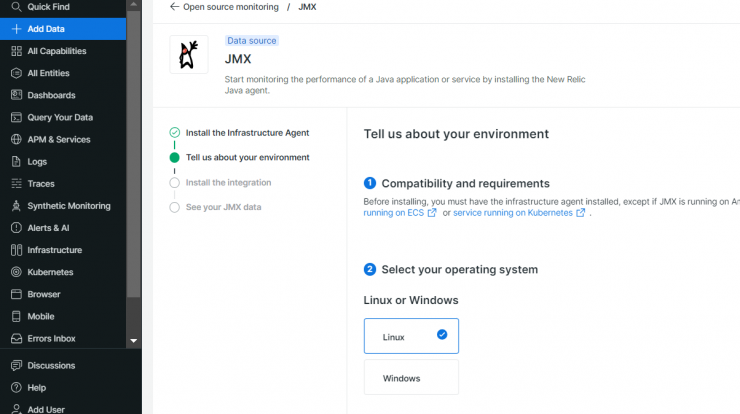The width and height of the screenshot is (740, 414).
Task: Click the Help question mark icon
Action: pos(16,388)
